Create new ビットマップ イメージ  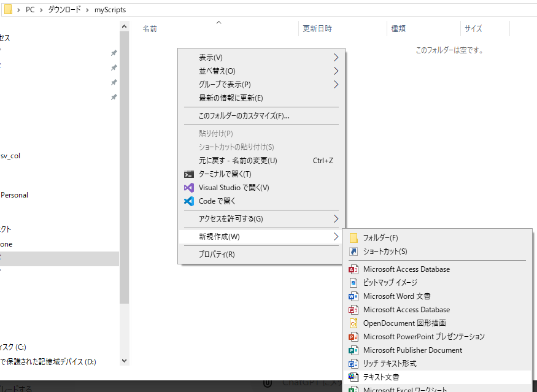pos(438,282)
